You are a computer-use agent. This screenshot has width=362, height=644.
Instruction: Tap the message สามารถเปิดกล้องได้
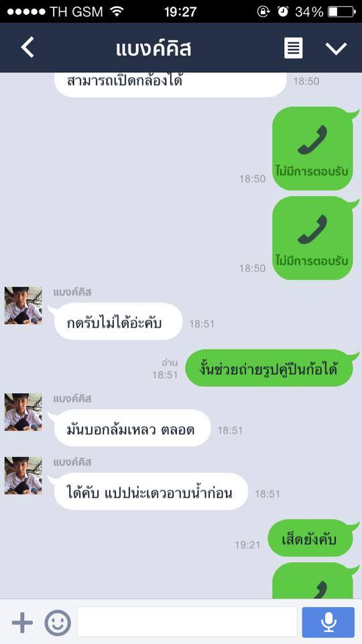coord(170,85)
